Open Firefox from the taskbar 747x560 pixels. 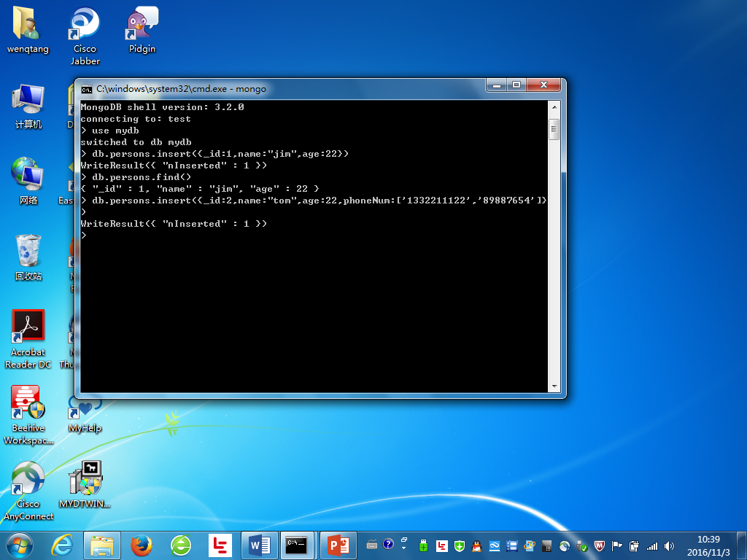coord(142,545)
